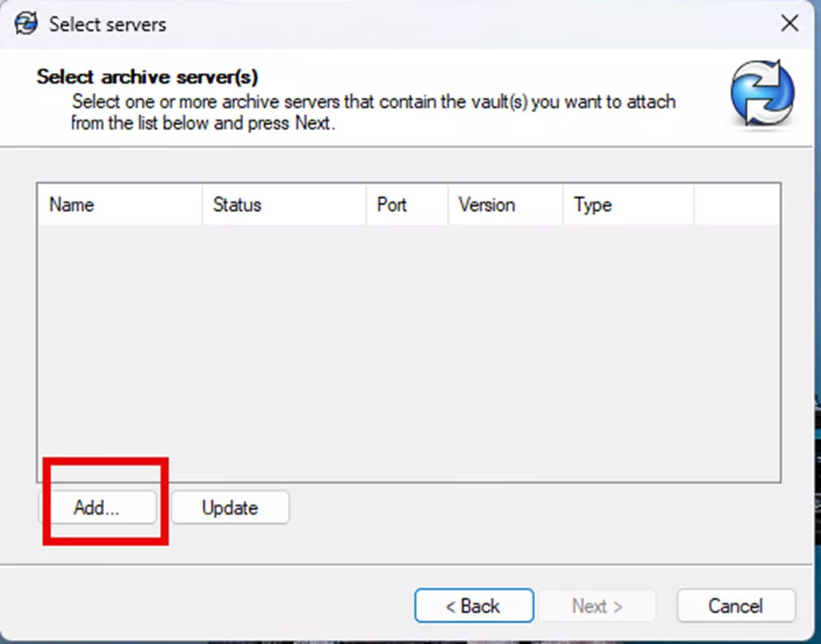Sort servers by the Name column header
Screen dimensions: 821x644
pos(118,205)
